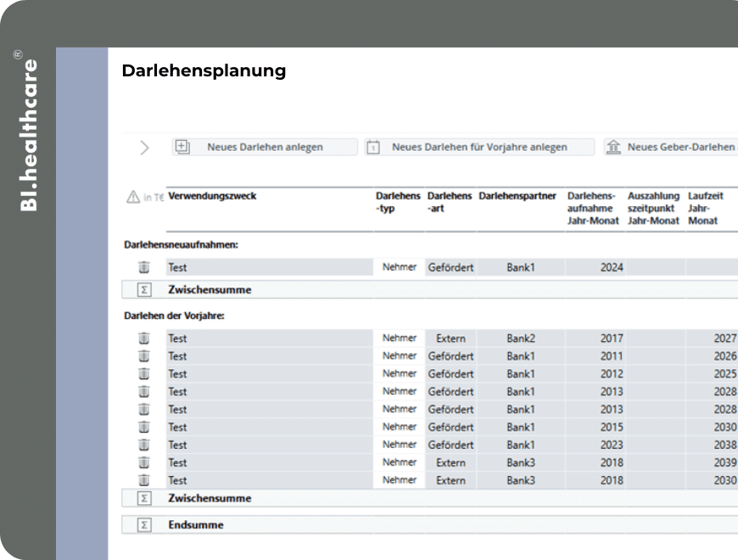Select the Laufzeit value 2039
Viewport: 738px width, 560px height.
coord(712,463)
